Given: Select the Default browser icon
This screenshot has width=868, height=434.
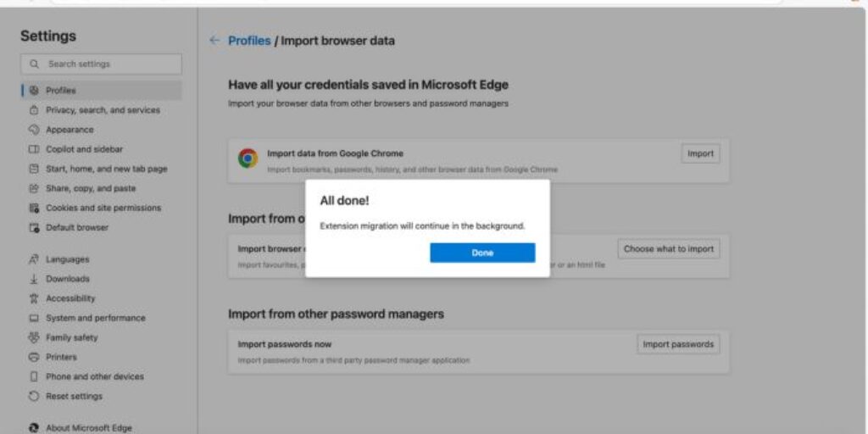Looking at the screenshot, I should (34, 227).
